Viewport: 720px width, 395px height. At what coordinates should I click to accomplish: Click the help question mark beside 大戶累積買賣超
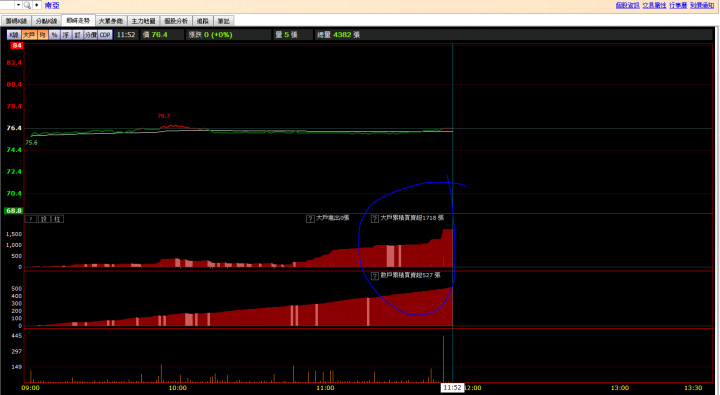(x=375, y=219)
